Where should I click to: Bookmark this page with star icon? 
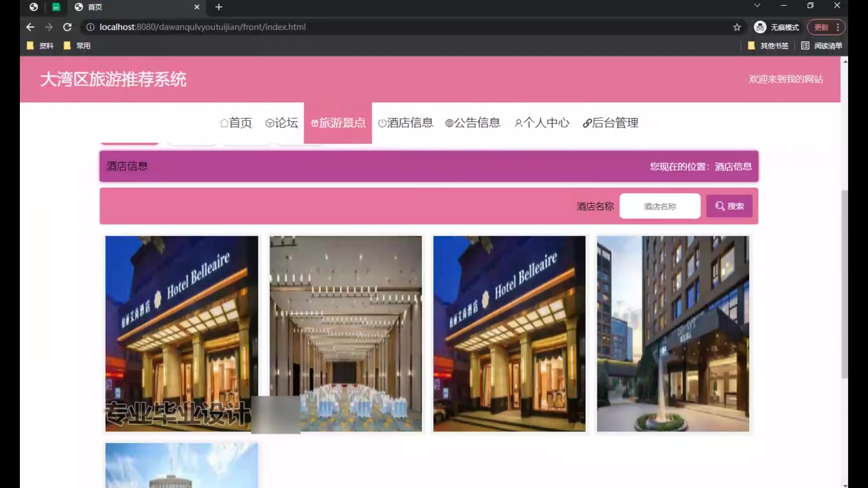click(737, 27)
